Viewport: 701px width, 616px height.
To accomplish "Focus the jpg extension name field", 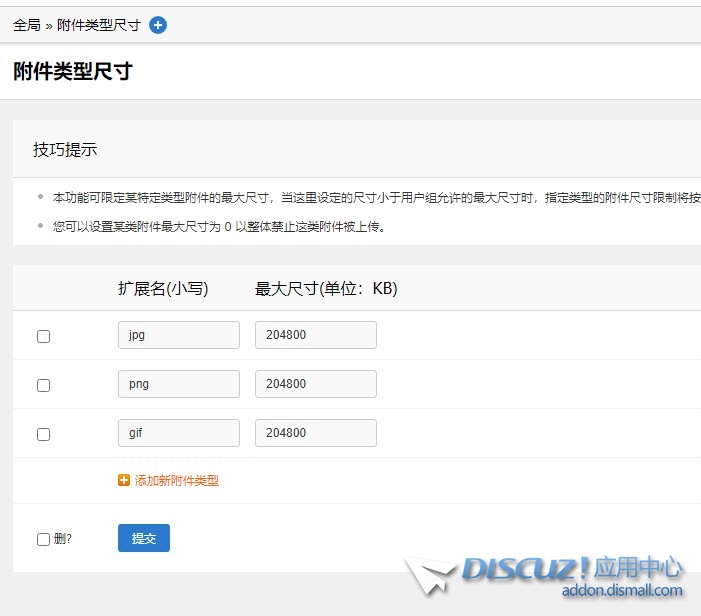I will [x=178, y=335].
